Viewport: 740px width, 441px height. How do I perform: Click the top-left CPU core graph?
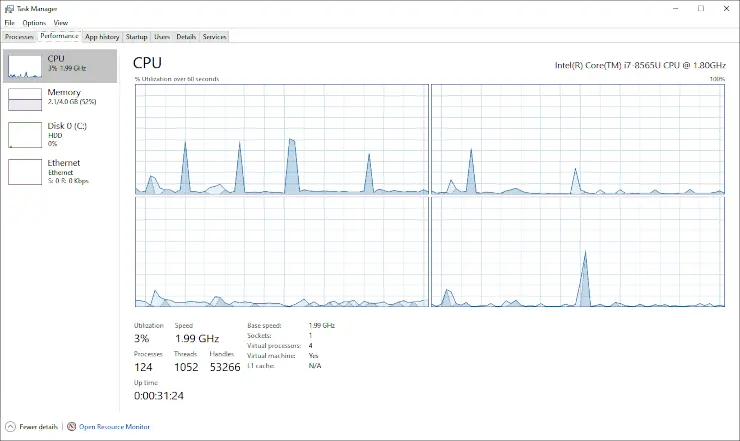[281, 139]
